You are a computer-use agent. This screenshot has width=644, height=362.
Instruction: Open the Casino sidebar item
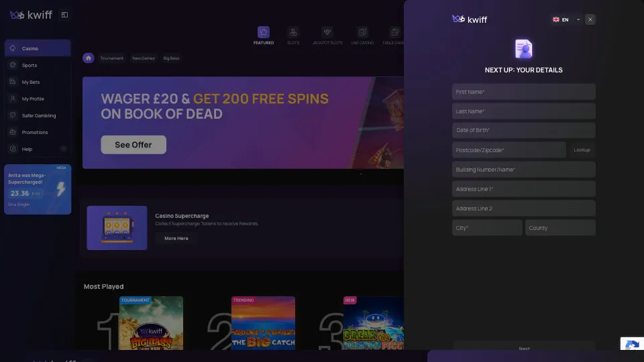point(38,48)
